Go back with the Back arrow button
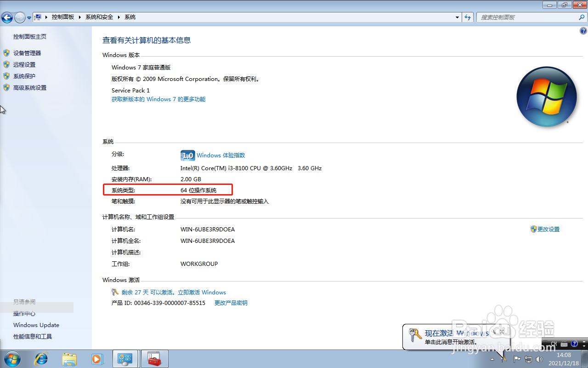The image size is (588, 368). point(7,17)
